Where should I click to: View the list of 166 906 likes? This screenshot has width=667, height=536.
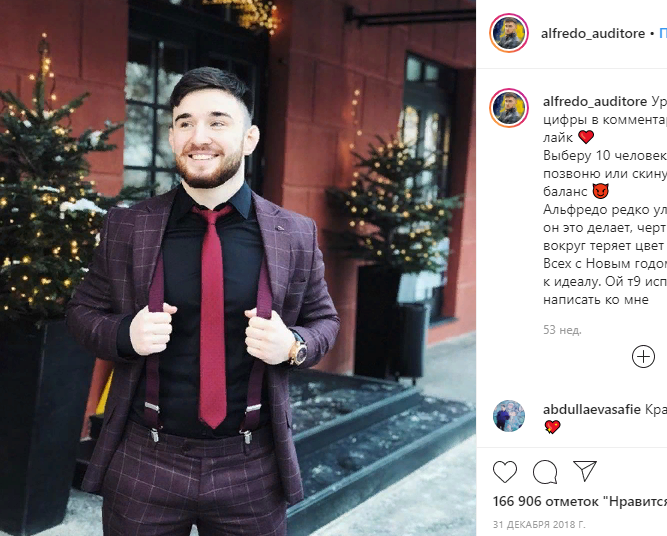[580, 502]
